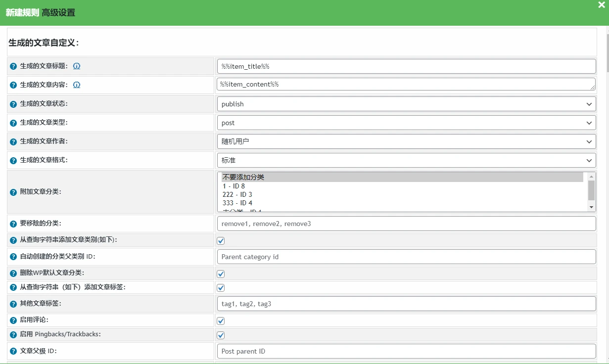This screenshot has width=609, height=364.
Task: Uncheck 删除WP默认文章分类
Action: point(220,273)
